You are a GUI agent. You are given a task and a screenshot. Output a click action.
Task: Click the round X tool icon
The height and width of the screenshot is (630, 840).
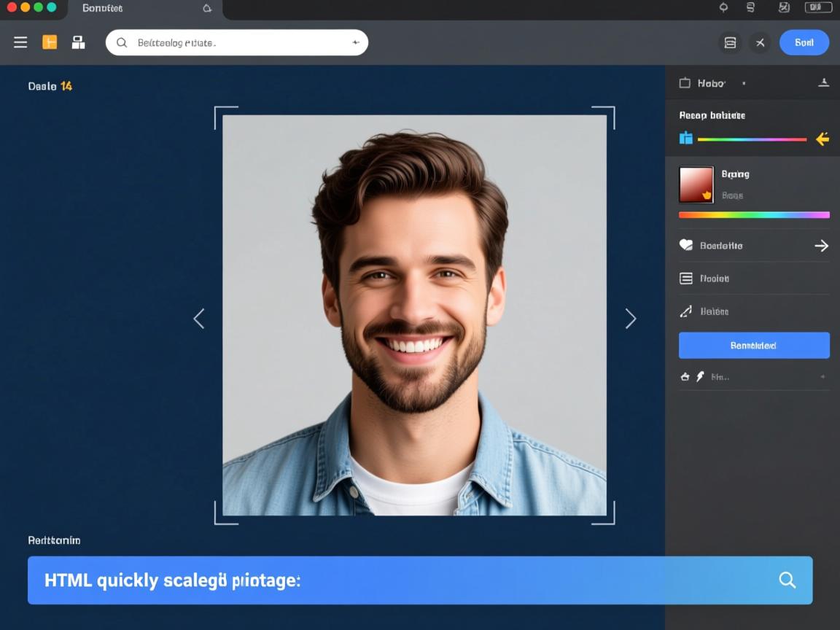[x=760, y=42]
